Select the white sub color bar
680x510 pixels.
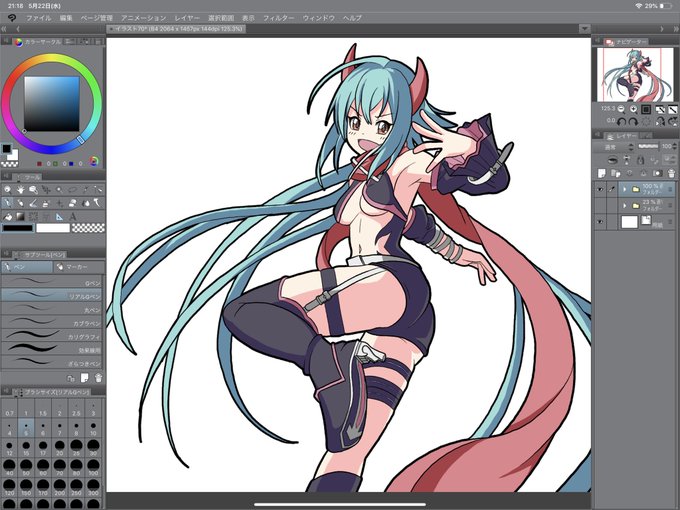pyautogui.click(x=53, y=228)
